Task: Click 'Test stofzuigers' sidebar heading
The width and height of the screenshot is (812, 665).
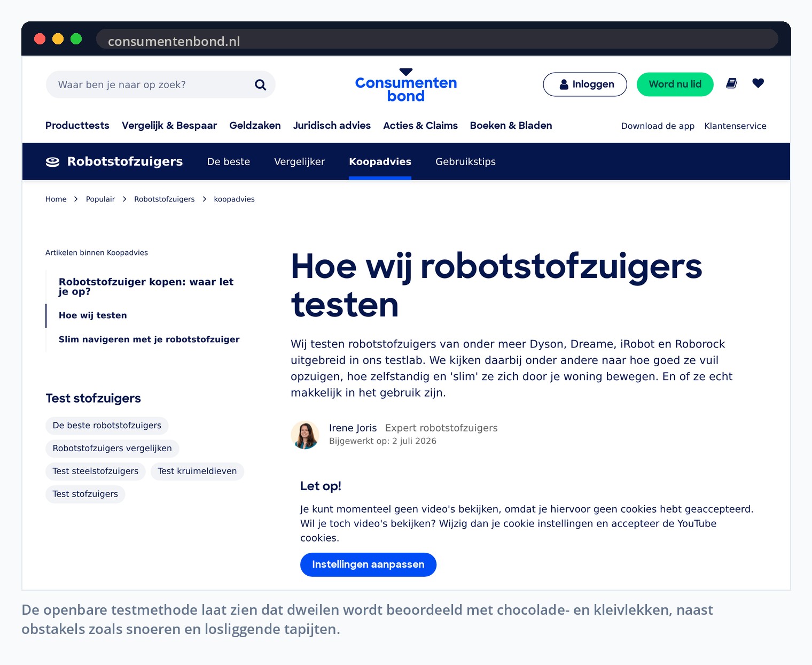Action: 93,398
